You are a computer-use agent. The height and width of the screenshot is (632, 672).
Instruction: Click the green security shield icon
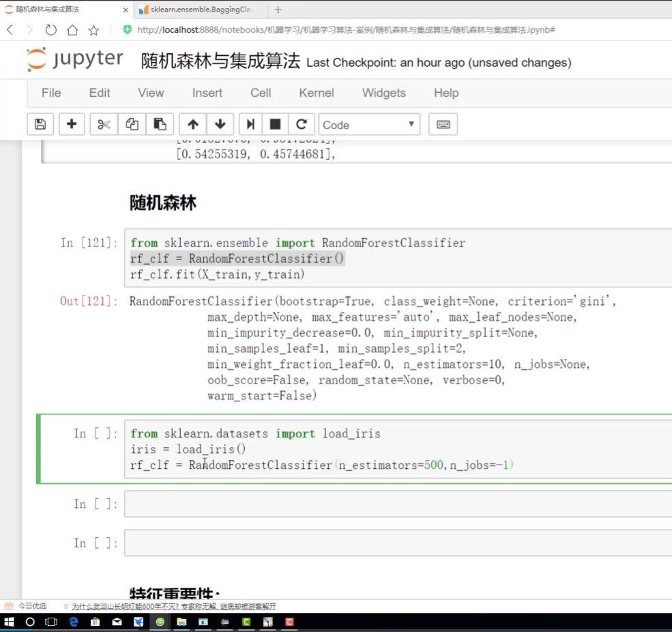128,29
